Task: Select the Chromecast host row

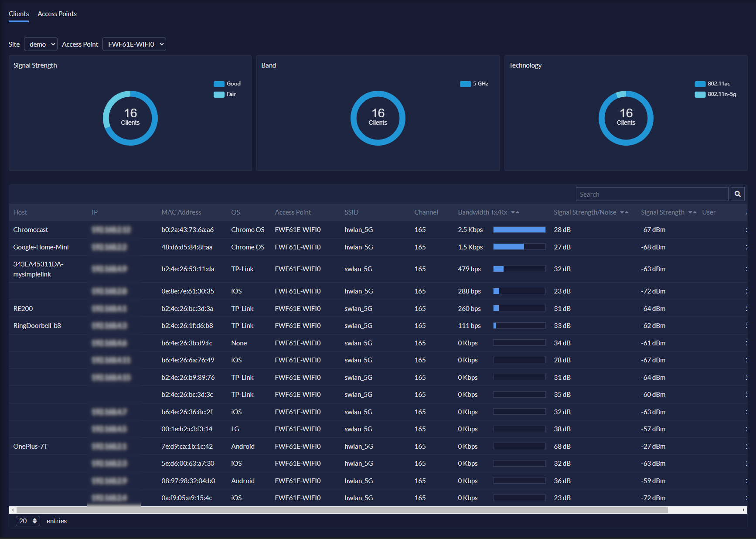Action: coord(378,230)
